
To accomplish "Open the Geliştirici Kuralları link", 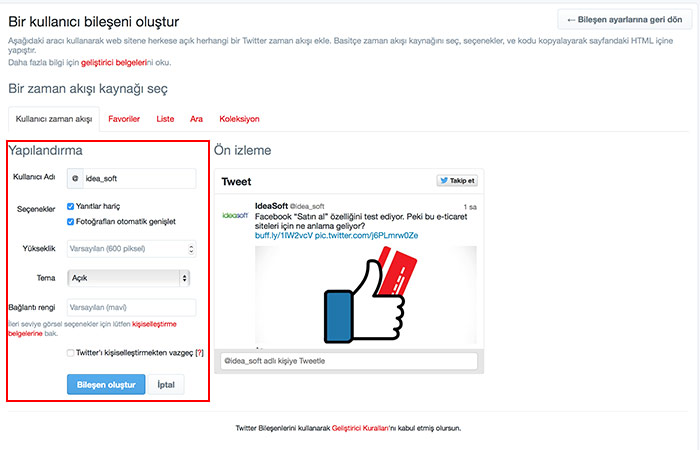I will 360,428.
